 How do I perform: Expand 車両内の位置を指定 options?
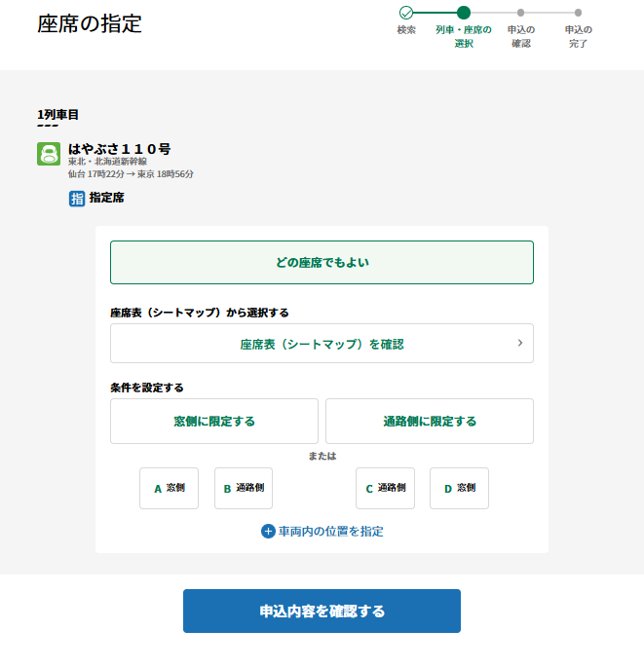[x=330, y=532]
